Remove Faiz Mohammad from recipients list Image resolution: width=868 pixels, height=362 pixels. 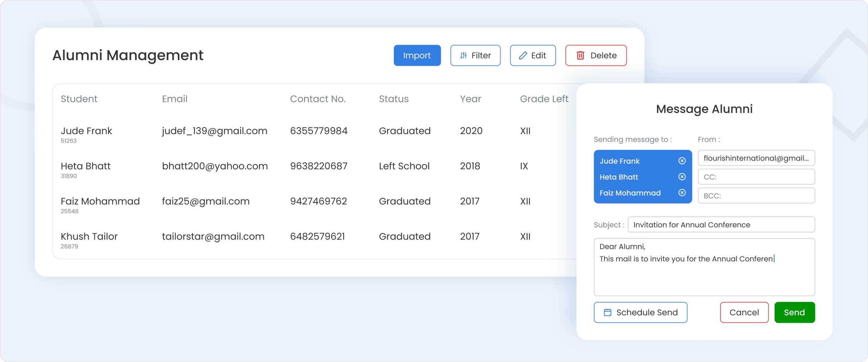coord(682,193)
